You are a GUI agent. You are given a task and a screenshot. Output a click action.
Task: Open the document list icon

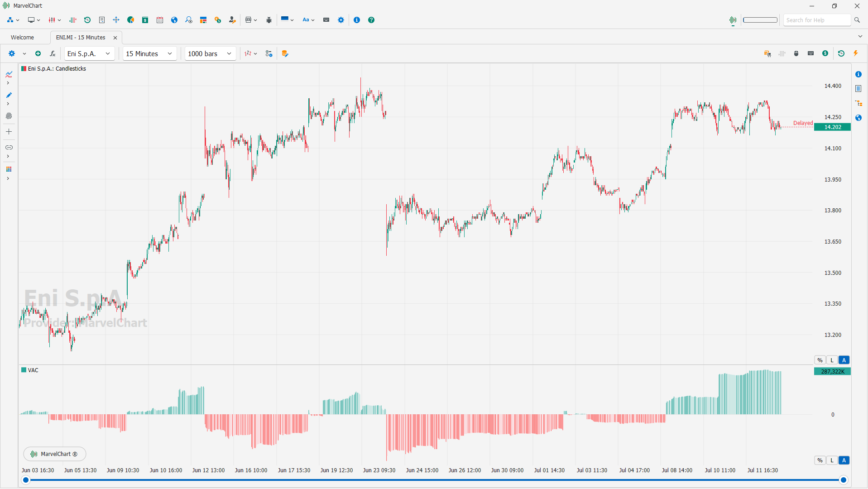[x=102, y=20]
